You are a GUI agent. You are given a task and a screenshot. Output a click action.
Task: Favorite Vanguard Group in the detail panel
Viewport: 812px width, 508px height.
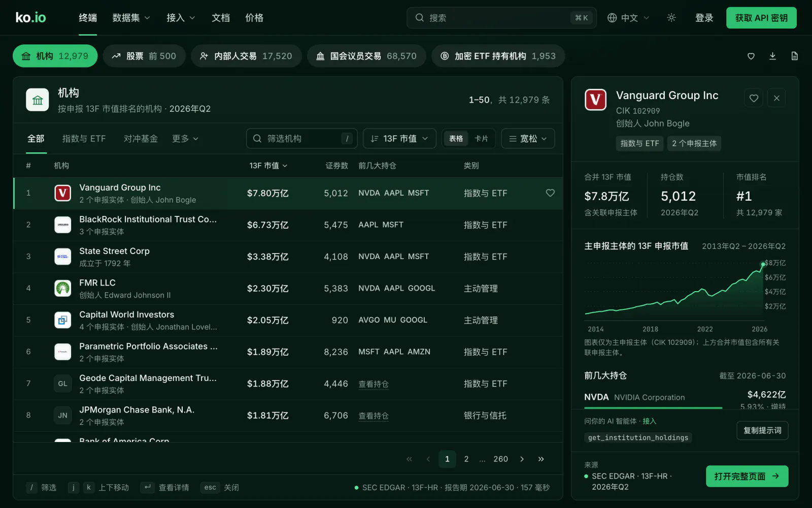pos(754,98)
